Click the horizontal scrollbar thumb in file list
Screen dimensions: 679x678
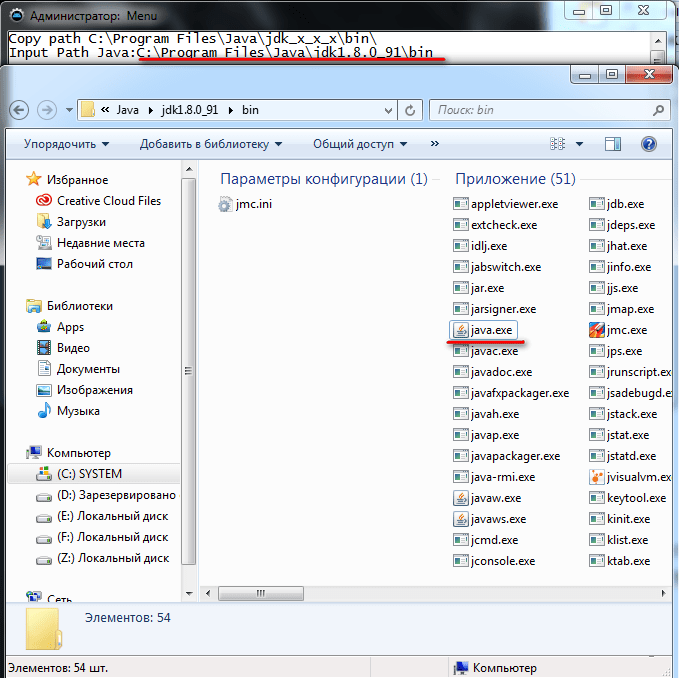coord(261,593)
